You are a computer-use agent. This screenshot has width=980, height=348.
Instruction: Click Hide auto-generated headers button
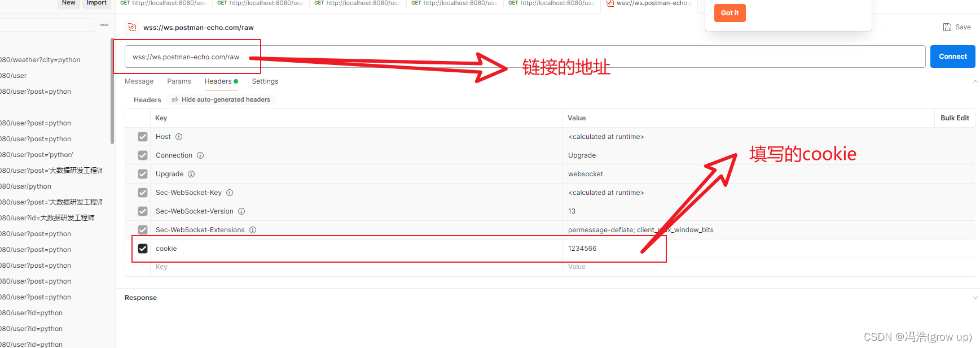pos(221,99)
